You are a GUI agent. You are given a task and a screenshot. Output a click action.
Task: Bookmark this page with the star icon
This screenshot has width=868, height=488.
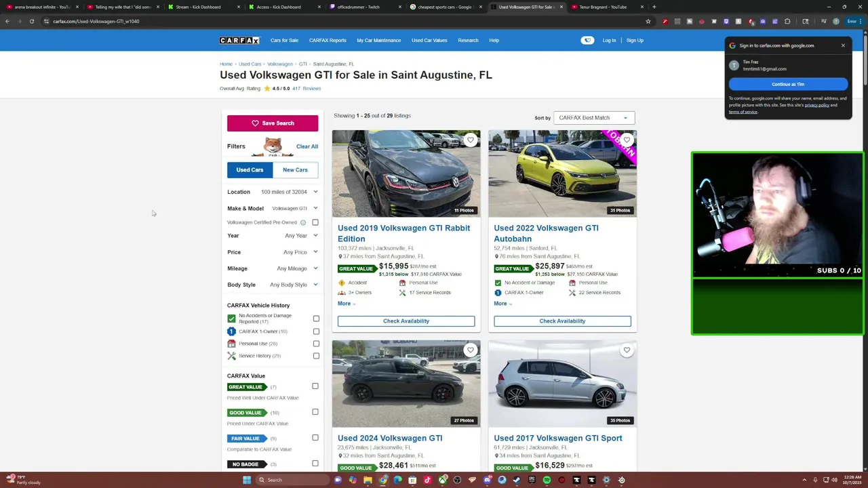tap(648, 21)
